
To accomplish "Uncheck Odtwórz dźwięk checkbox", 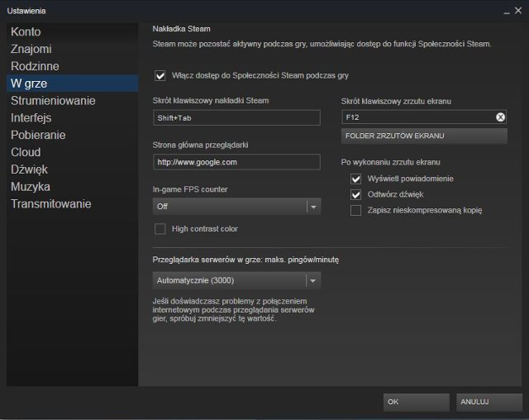I will [x=355, y=194].
